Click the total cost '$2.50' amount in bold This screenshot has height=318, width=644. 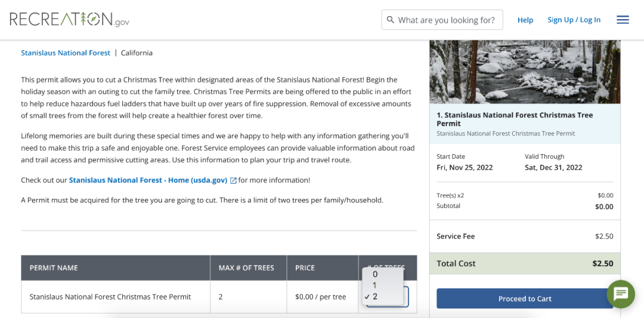tap(603, 263)
